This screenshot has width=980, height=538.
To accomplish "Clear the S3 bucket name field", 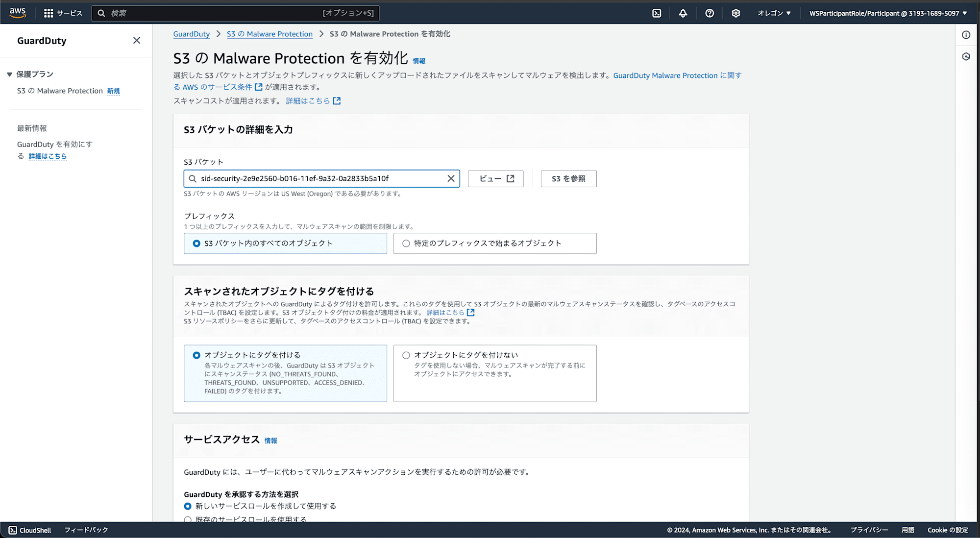I will tap(451, 179).
